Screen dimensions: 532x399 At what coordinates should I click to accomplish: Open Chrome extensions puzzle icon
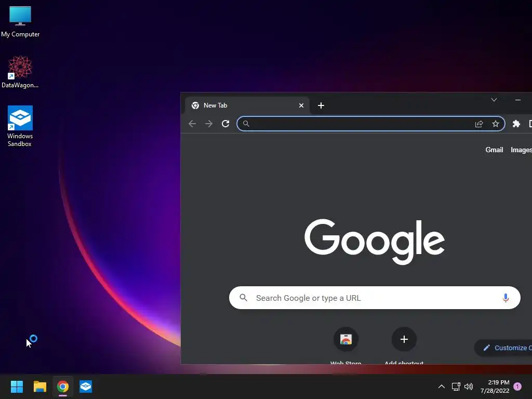coord(516,124)
